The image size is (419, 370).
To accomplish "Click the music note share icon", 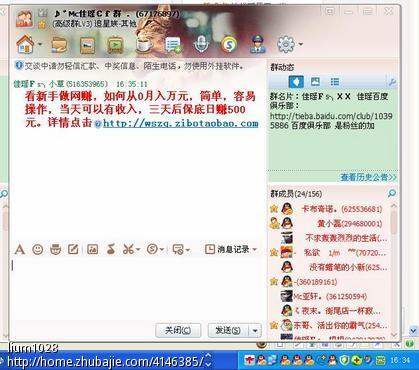I will coord(111,249).
